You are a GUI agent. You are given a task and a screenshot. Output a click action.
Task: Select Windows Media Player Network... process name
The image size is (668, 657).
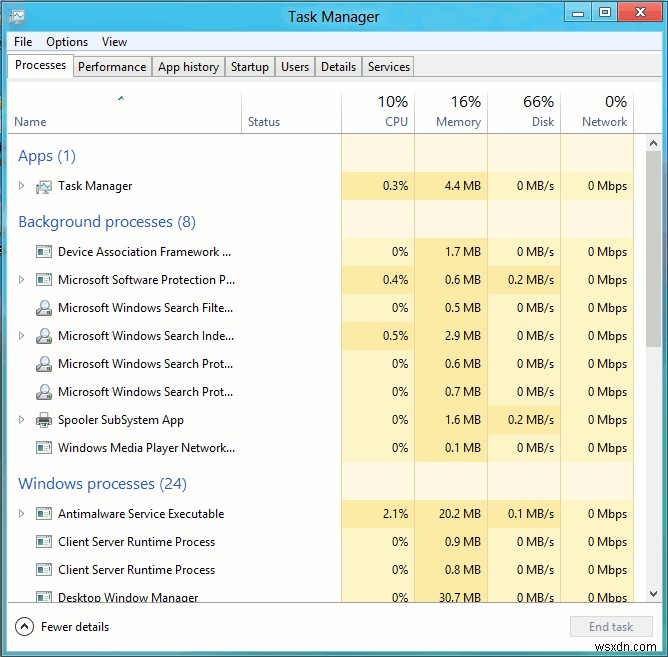point(146,448)
